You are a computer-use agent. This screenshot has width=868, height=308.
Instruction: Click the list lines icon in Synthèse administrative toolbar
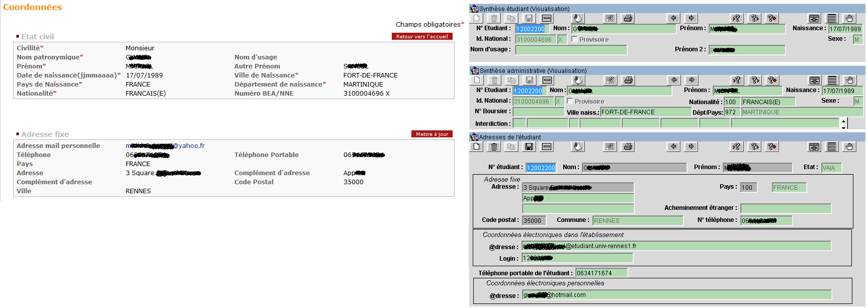point(832,80)
